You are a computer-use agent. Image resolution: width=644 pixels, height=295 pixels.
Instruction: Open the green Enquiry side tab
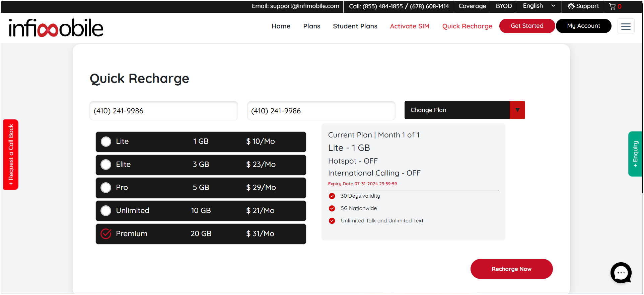click(635, 154)
